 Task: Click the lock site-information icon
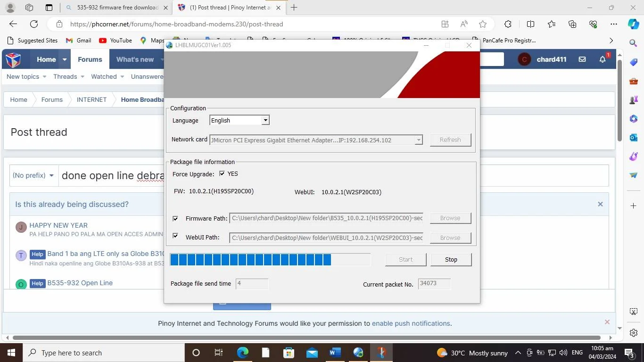click(x=59, y=24)
